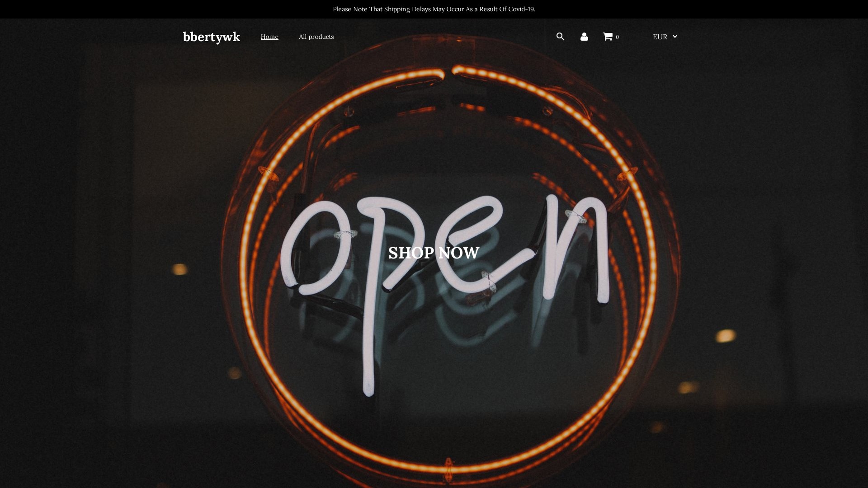Click the word 'Shipping' in top notice
Image resolution: width=868 pixels, height=488 pixels.
[397, 9]
